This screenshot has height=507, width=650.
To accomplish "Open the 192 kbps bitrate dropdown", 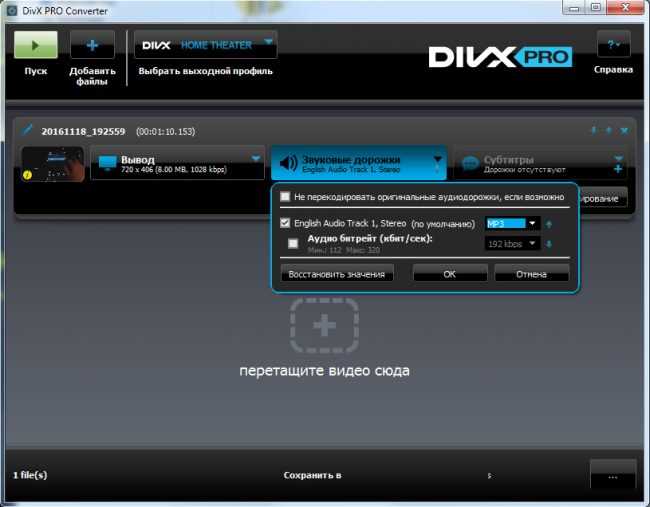I will 512,244.
